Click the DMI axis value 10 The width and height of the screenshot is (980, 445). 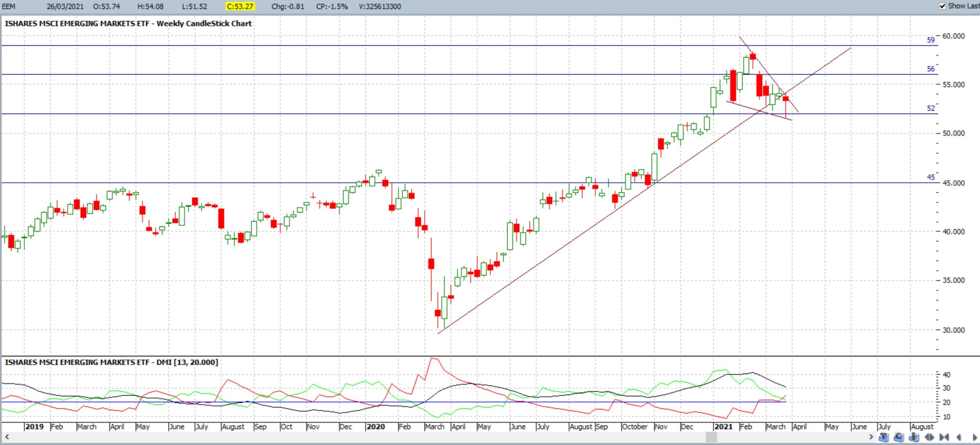coord(946,417)
